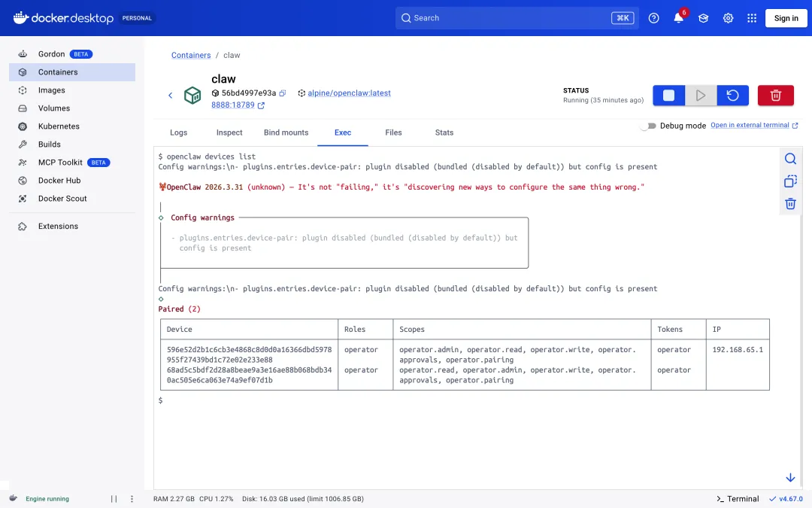Delete the claw container with red trash button
The height and width of the screenshot is (508, 812).
click(775, 96)
